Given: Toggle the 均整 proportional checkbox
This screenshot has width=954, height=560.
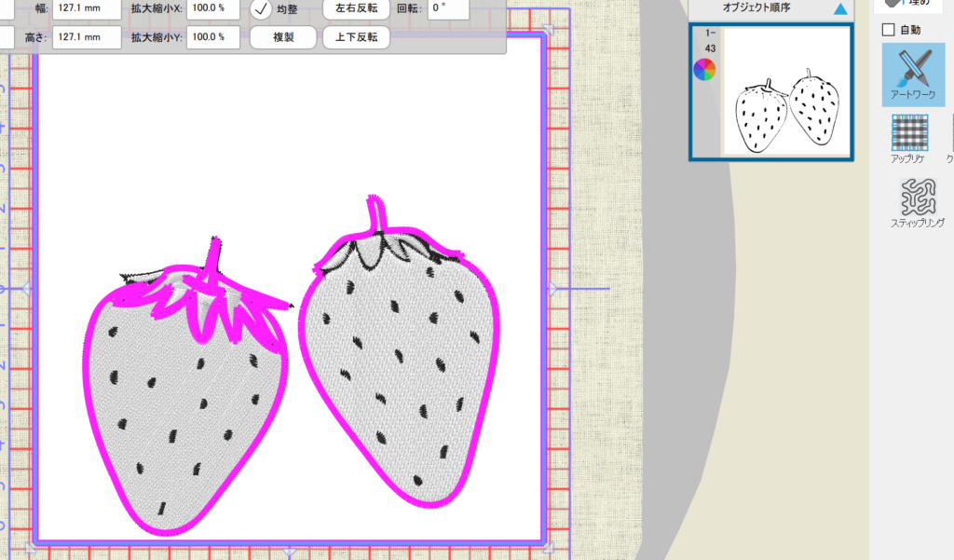Looking at the screenshot, I should point(262,9).
